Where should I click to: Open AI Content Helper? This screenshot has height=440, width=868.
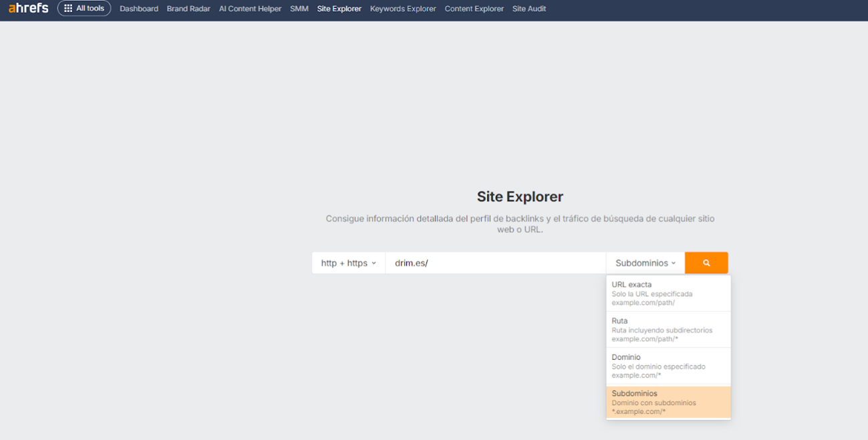click(250, 9)
